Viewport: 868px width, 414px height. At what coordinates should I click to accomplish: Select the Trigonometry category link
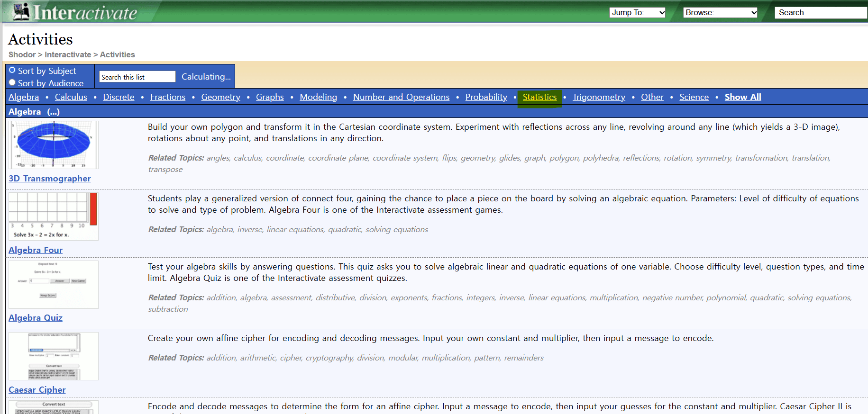tap(599, 97)
